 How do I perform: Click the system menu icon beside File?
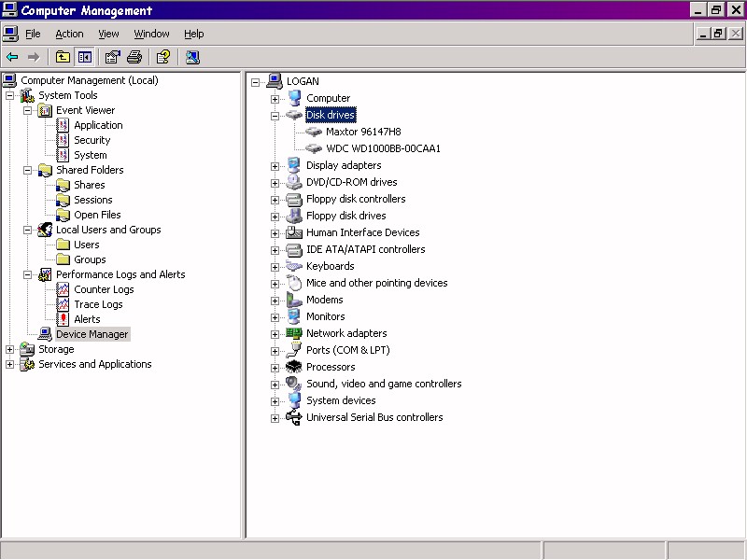pos(10,34)
